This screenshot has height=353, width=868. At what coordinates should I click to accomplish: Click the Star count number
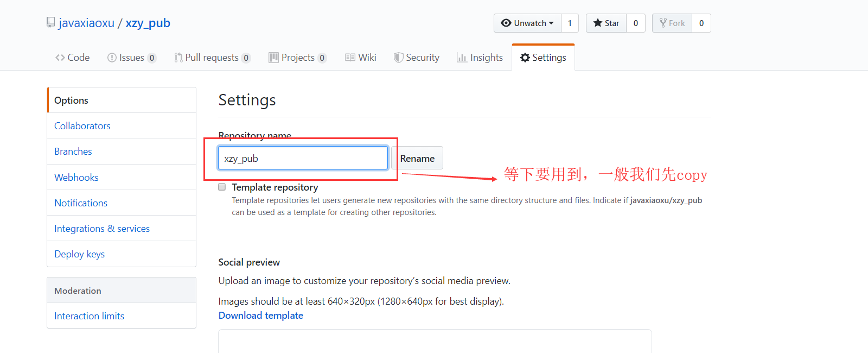pos(636,23)
